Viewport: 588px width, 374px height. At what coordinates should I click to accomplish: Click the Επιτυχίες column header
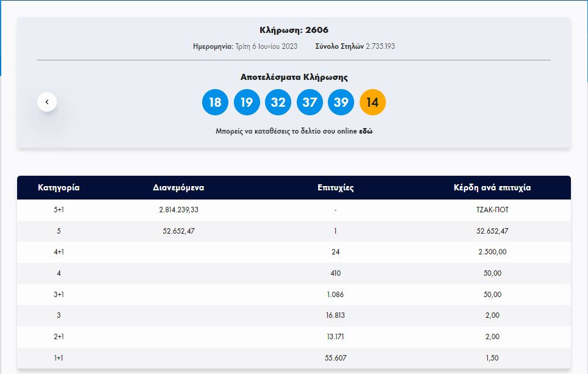[x=336, y=187]
